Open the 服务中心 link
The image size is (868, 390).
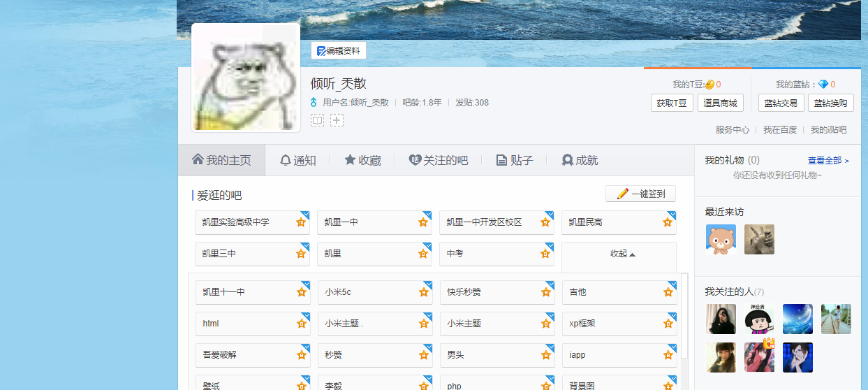[733, 130]
